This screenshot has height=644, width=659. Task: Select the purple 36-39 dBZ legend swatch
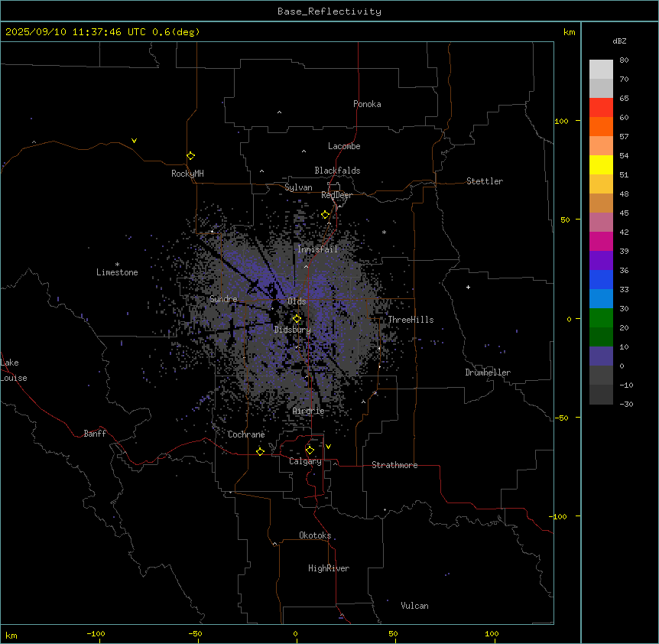(601, 261)
